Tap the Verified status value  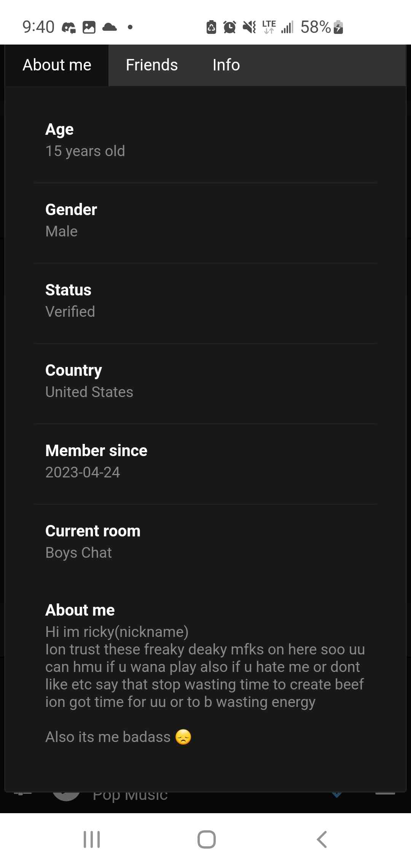click(x=70, y=312)
